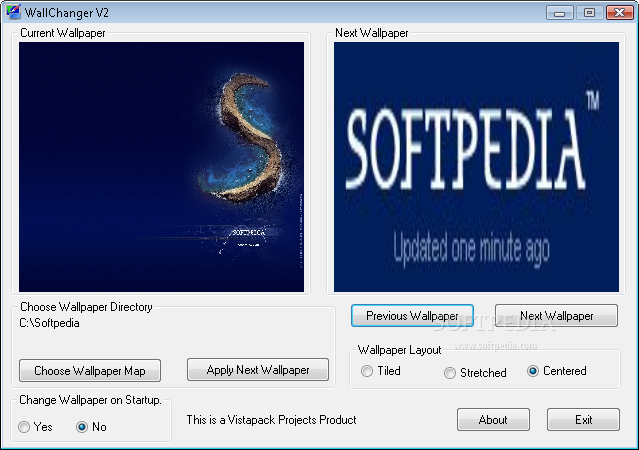The image size is (639, 450).
Task: Click 'Change Wallpaper on Startup.' label
Action: point(90,400)
